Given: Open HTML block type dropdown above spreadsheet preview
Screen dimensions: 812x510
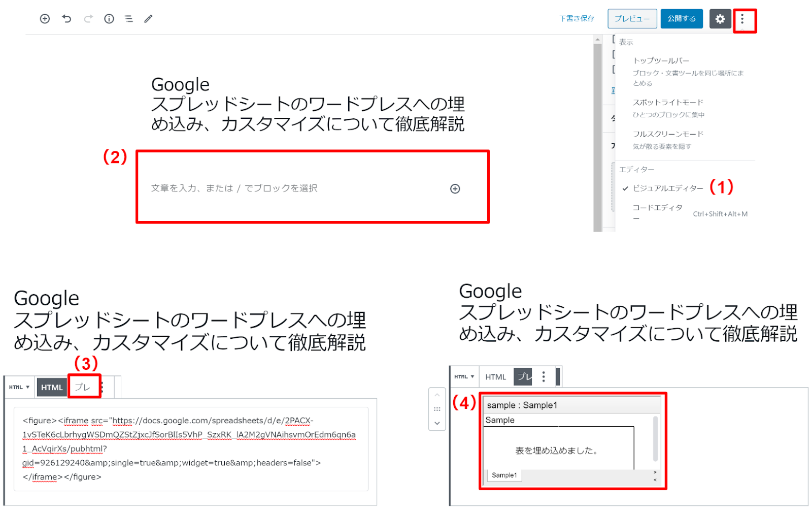Looking at the screenshot, I should [464, 377].
